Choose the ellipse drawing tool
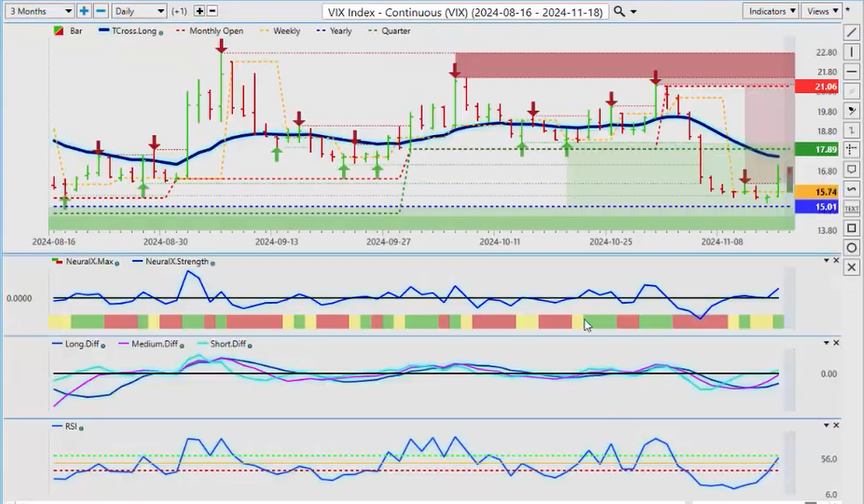This screenshot has width=864, height=504. click(x=852, y=248)
